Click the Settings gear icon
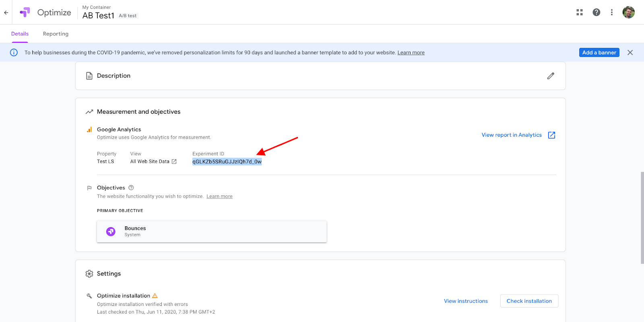This screenshot has width=644, height=322. pyautogui.click(x=89, y=274)
